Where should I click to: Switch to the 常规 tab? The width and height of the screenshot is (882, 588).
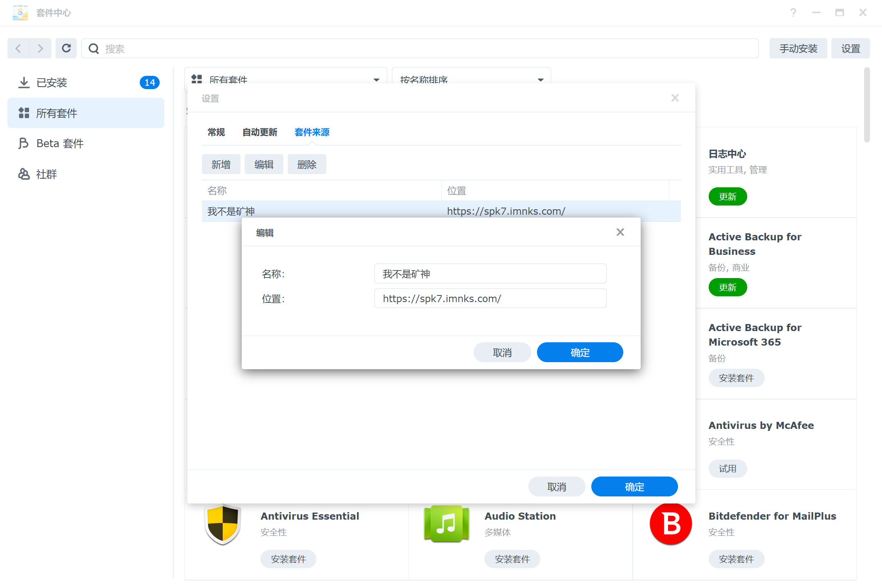(x=216, y=132)
